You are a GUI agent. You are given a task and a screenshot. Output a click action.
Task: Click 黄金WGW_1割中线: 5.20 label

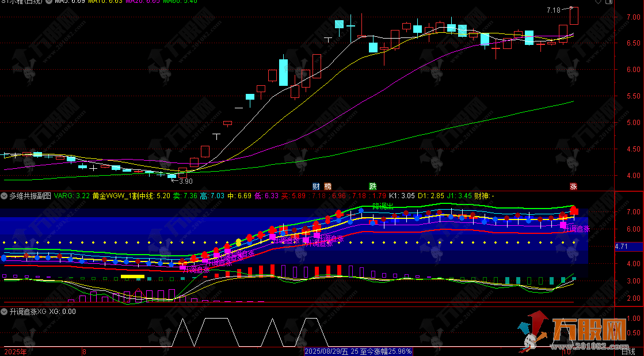131,196
